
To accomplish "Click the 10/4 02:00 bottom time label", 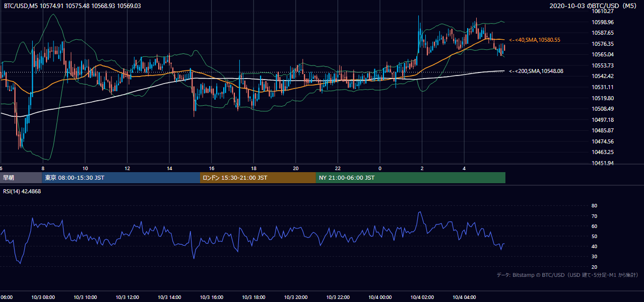I will (422, 297).
